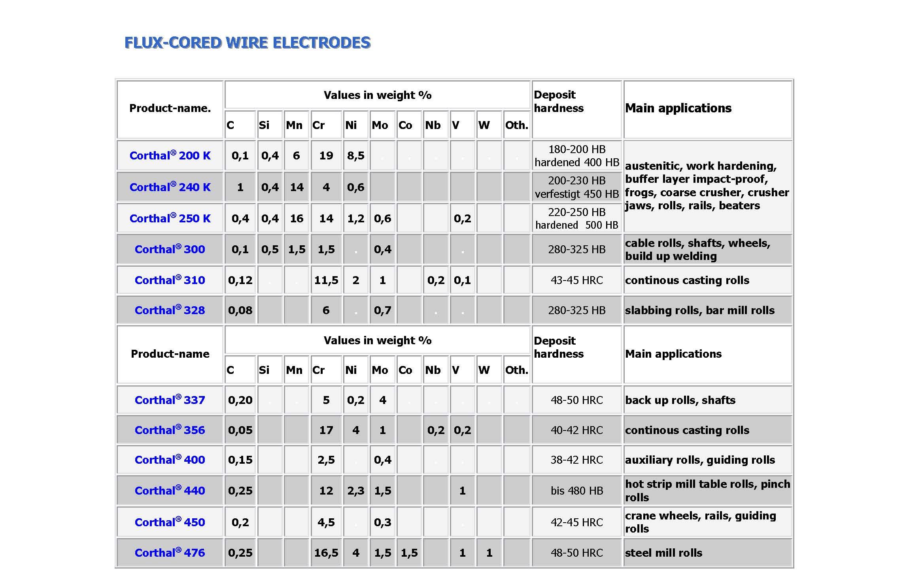Click the Cr value 16,5 for Corthal 476

pyautogui.click(x=326, y=553)
